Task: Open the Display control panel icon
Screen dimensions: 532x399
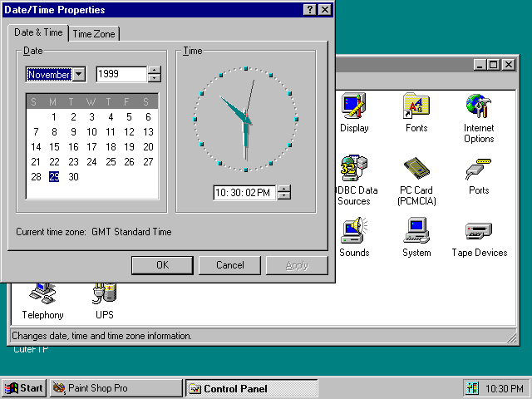Action: [354, 106]
